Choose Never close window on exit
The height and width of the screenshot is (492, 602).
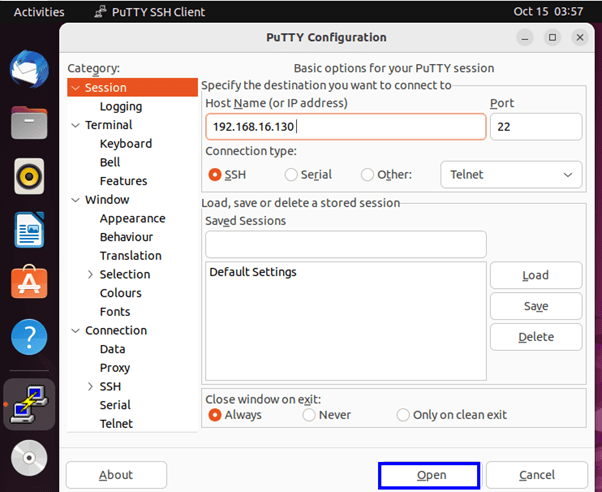tap(309, 415)
